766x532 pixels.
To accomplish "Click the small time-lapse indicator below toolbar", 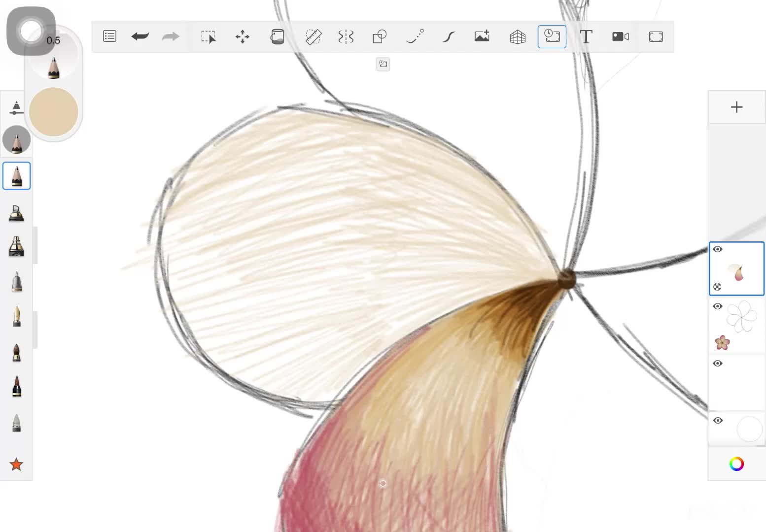I will [383, 64].
